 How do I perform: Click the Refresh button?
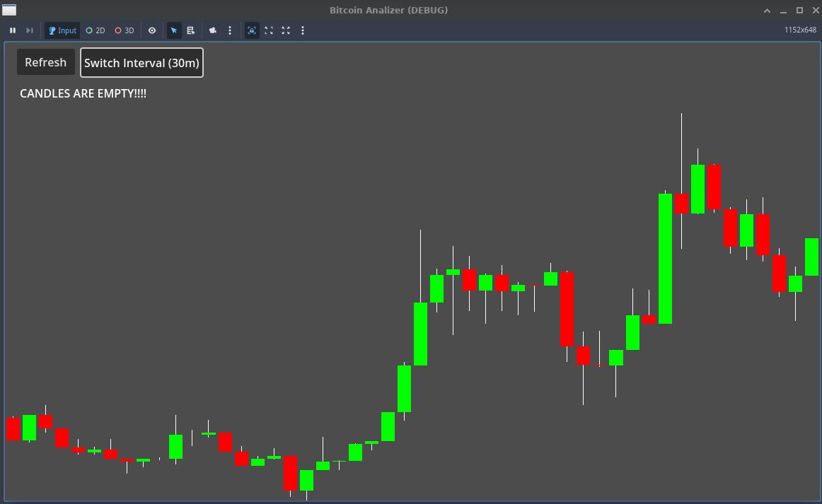[x=45, y=62]
